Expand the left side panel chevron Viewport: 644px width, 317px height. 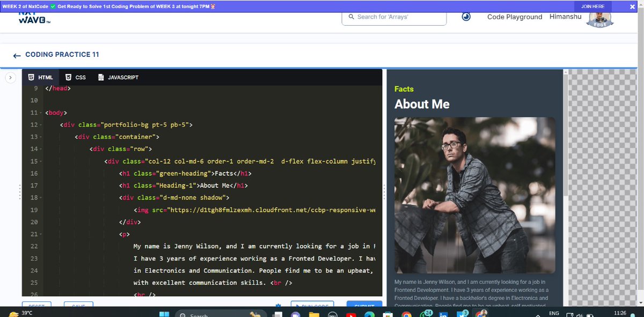click(x=10, y=77)
